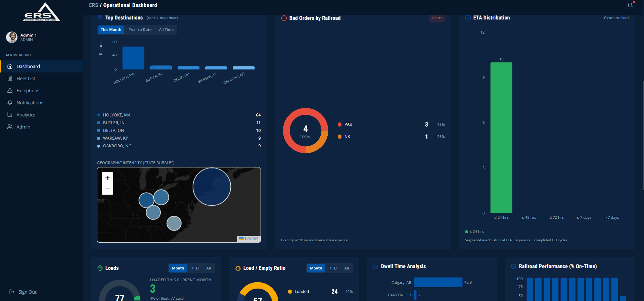Screen dimensions: 644x301
Task: Sign out of the dashboard
Action: click(x=23, y=292)
